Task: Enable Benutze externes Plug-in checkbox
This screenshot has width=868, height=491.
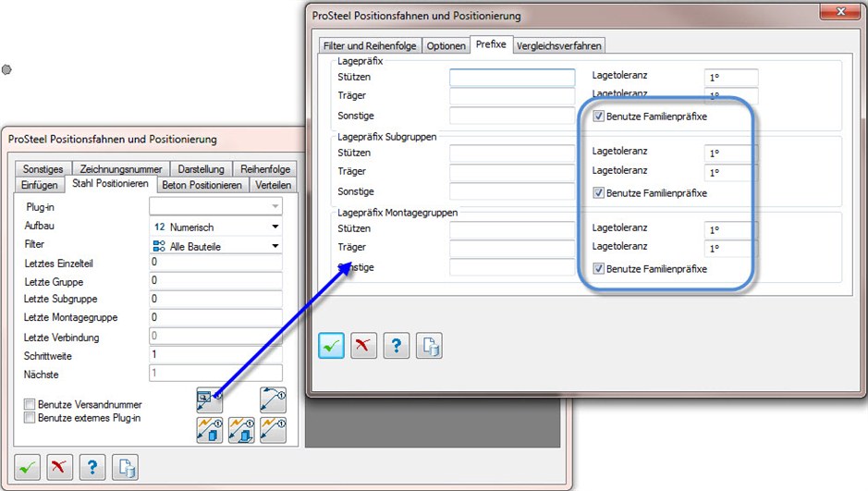Action: coord(30,417)
